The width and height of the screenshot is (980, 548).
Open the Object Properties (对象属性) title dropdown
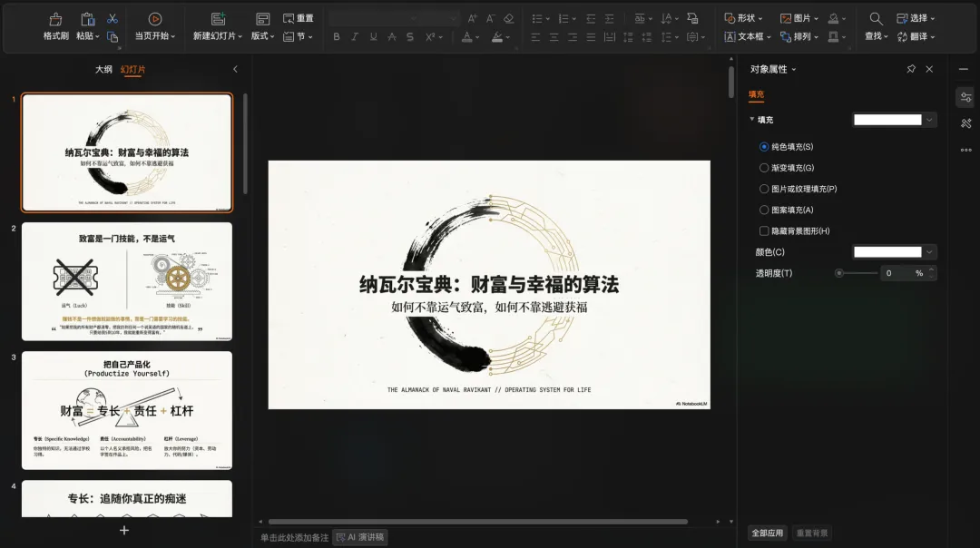pyautogui.click(x=794, y=69)
